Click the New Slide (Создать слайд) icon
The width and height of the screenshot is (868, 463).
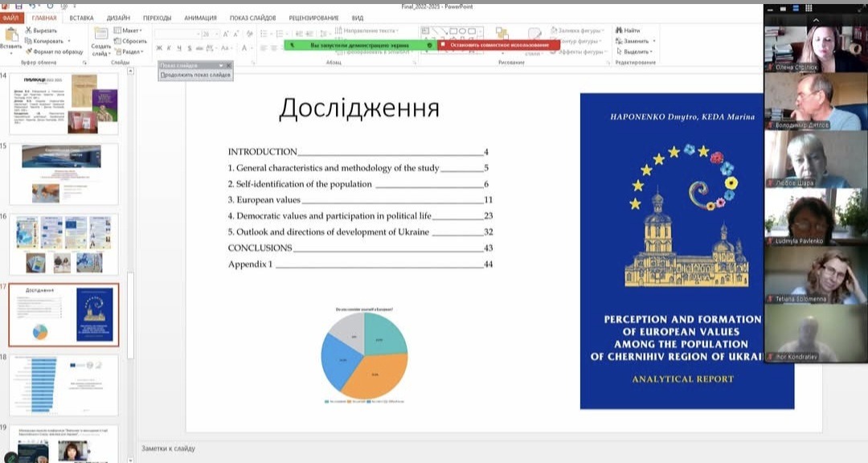pos(100,34)
